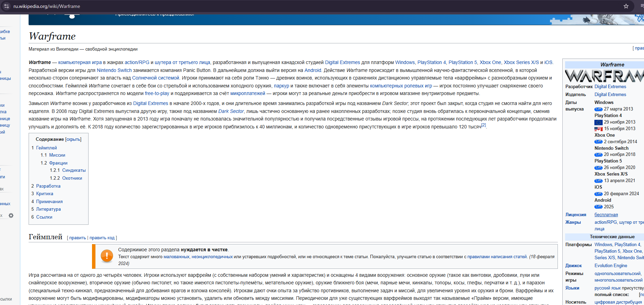The height and width of the screenshot is (305, 644).
Task: Open the PlayStation 5 link in the first paragraph
Action: click(463, 63)
